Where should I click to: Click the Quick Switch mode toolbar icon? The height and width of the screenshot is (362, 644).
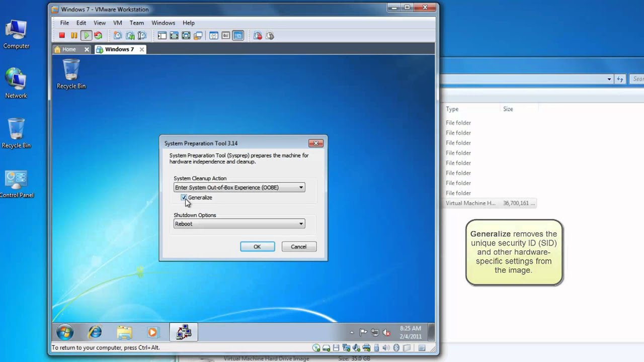coord(174,36)
